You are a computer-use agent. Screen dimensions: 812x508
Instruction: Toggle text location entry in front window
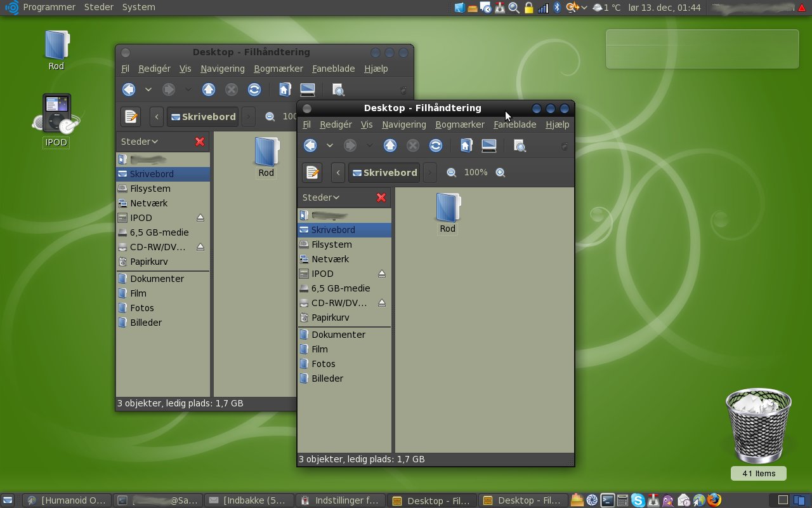click(x=312, y=172)
